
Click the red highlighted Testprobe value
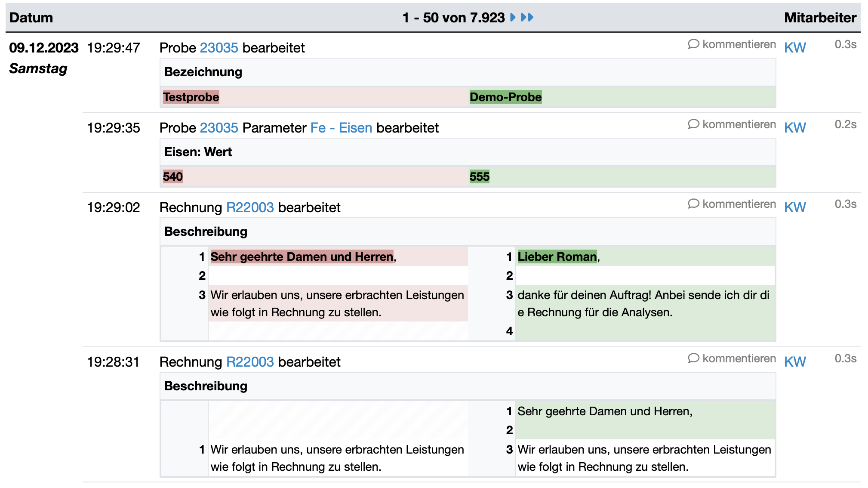click(x=191, y=97)
